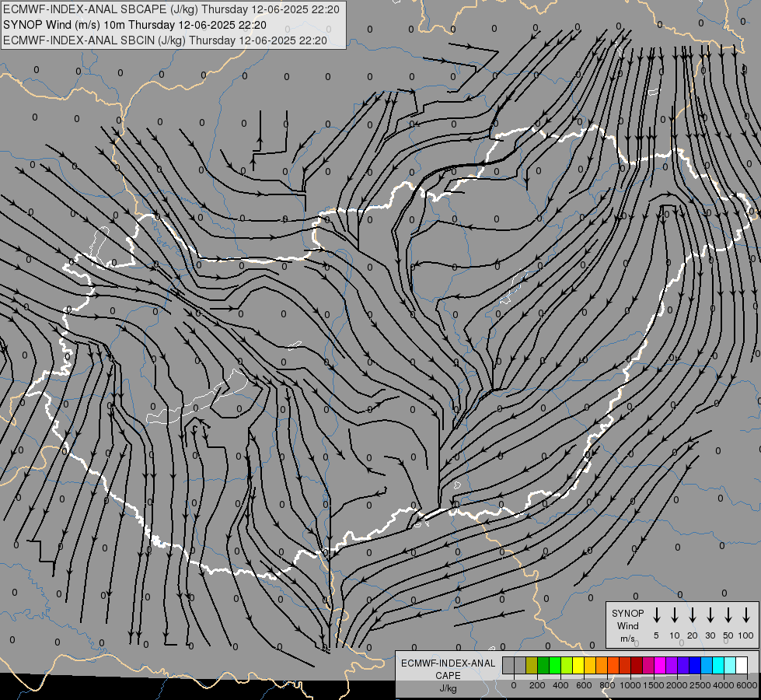The height and width of the screenshot is (700, 761).
Task: Click the '800' tick label on the CAPE scale
Action: point(607,685)
